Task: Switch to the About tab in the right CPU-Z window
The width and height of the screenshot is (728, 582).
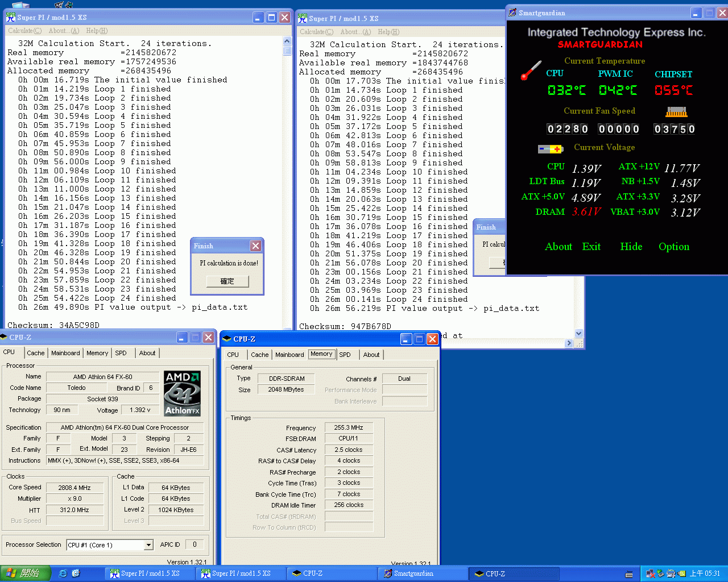Action: click(x=371, y=355)
